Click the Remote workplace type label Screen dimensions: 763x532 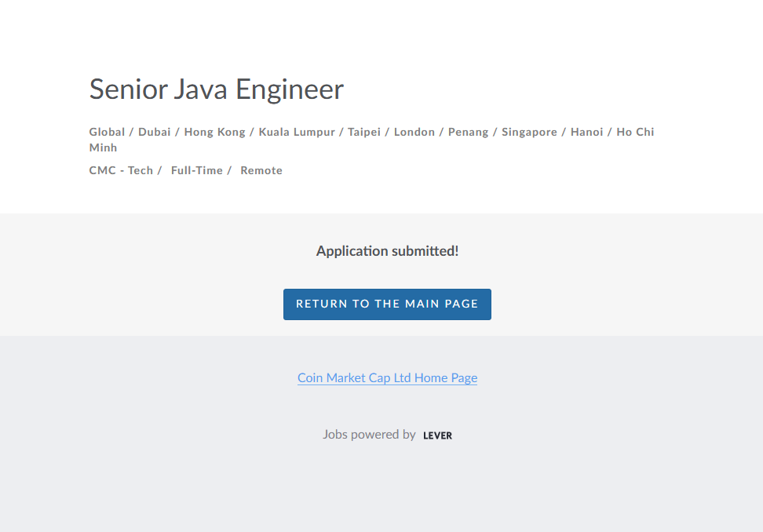261,170
